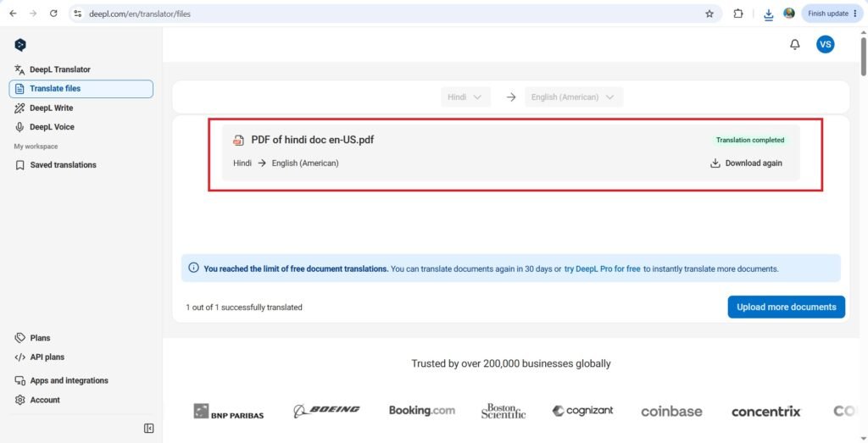The height and width of the screenshot is (443, 868).
Task: Open the VS user profile avatar
Action: tap(826, 44)
